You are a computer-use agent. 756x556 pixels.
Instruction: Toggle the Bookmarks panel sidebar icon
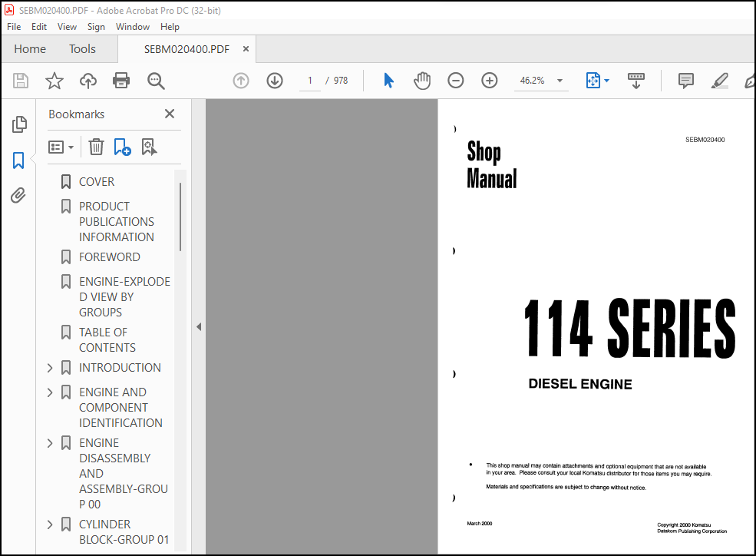(18, 160)
